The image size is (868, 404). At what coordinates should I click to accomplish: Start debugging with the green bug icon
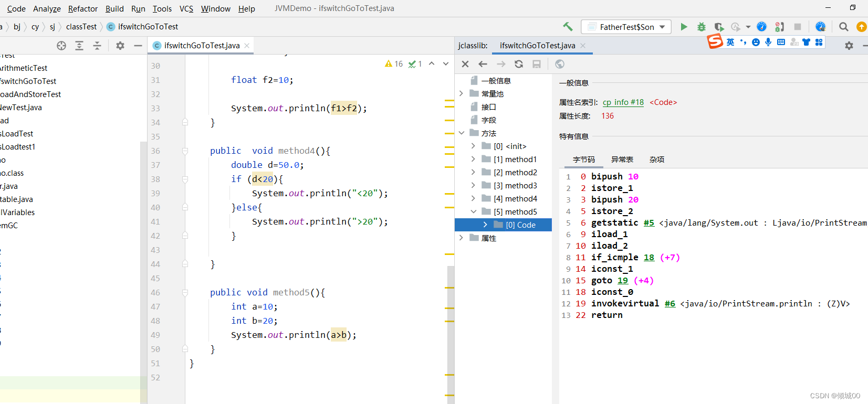coord(701,27)
